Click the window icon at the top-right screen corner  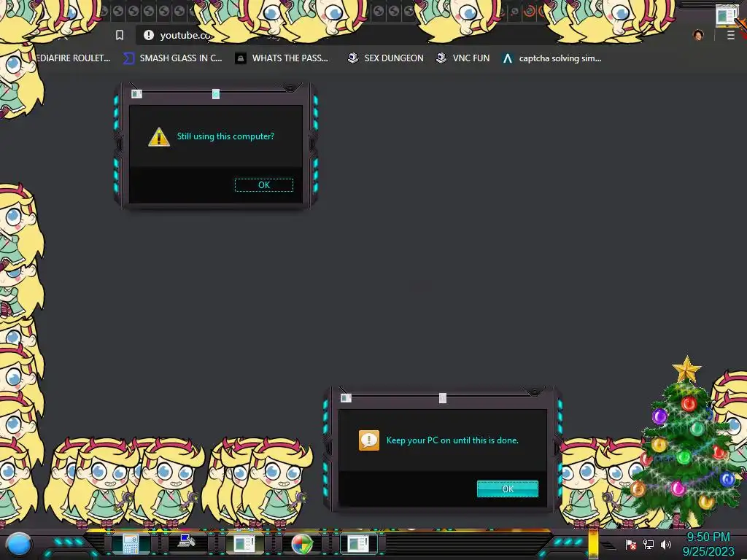(727, 15)
